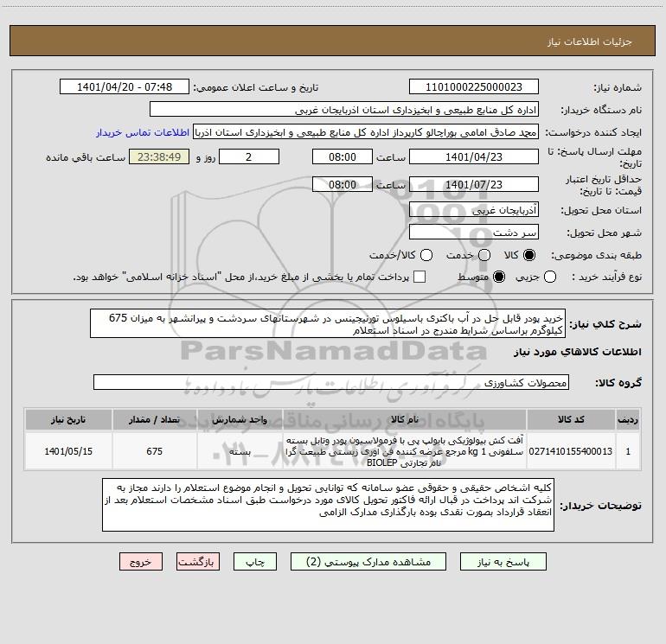Select the 'متوسط' purchase type radio

[x=499, y=277]
